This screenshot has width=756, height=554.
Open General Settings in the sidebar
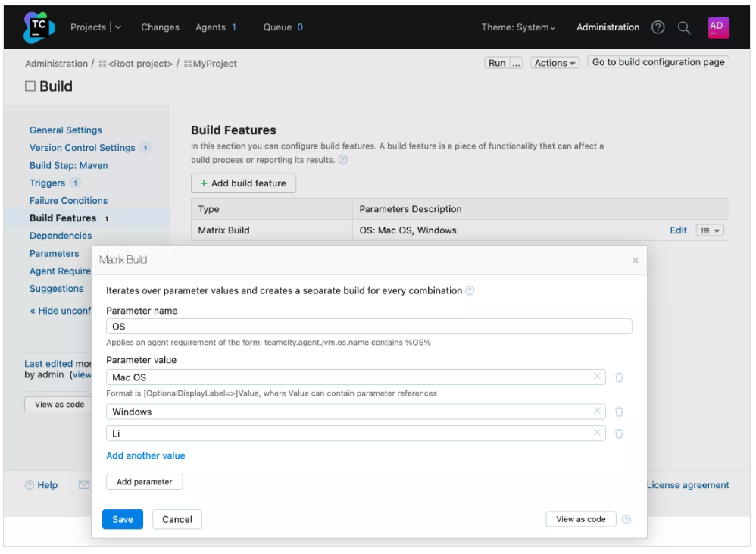(x=66, y=130)
